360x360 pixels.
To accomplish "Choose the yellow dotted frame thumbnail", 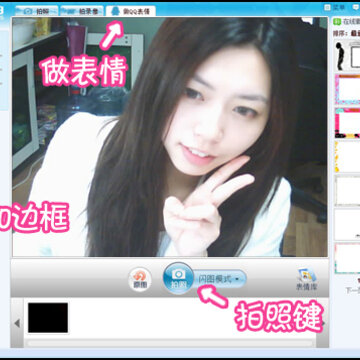I will (x=347, y=156).
